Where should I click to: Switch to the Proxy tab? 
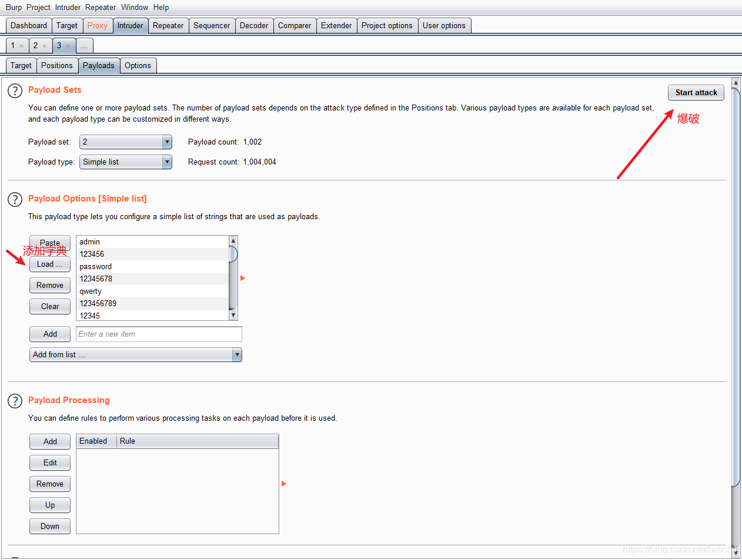click(x=98, y=25)
